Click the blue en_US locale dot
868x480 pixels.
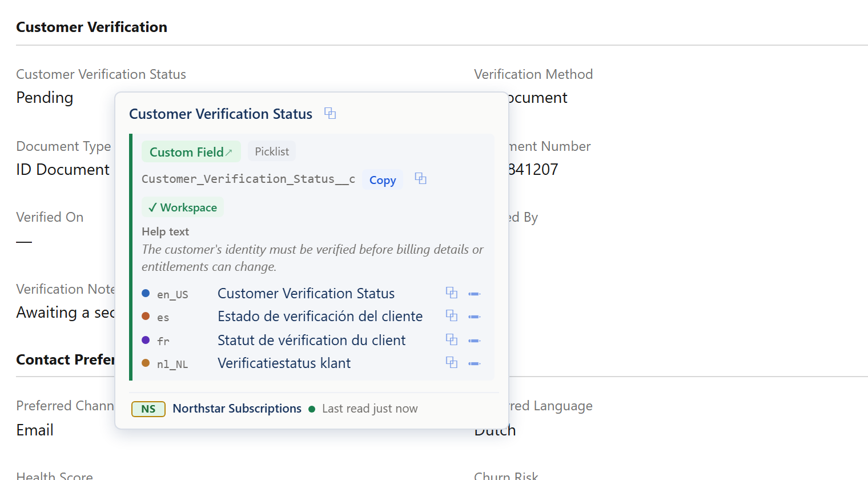146,293
